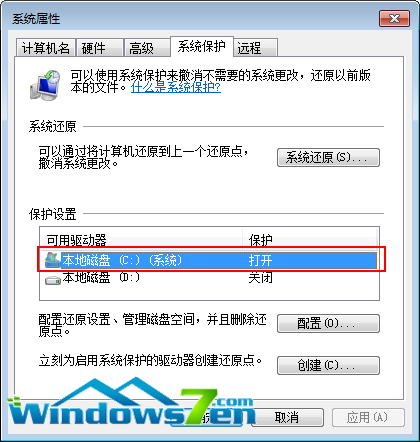The height and width of the screenshot is (442, 420).
Task: Select the Local Disk D: drive icon
Action: pos(53,279)
